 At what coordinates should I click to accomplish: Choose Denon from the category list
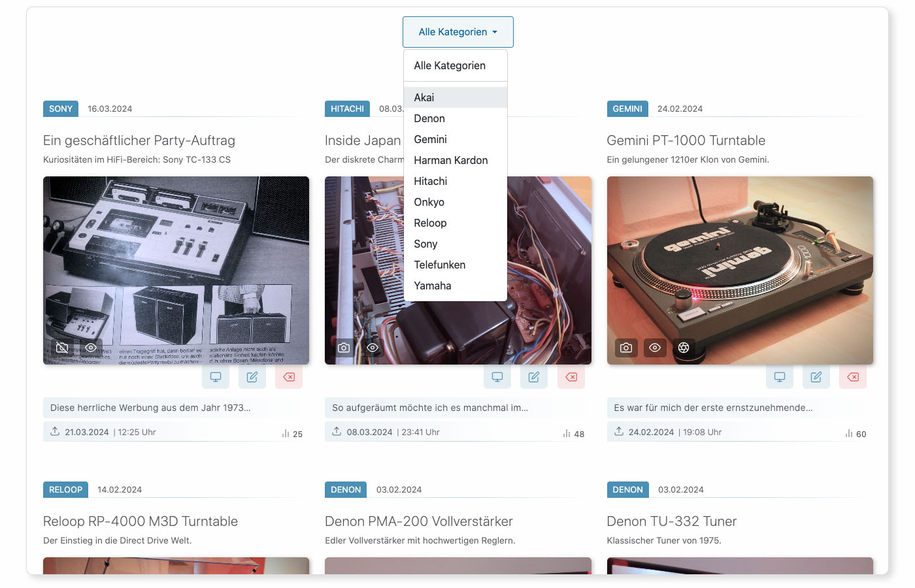tap(456, 118)
